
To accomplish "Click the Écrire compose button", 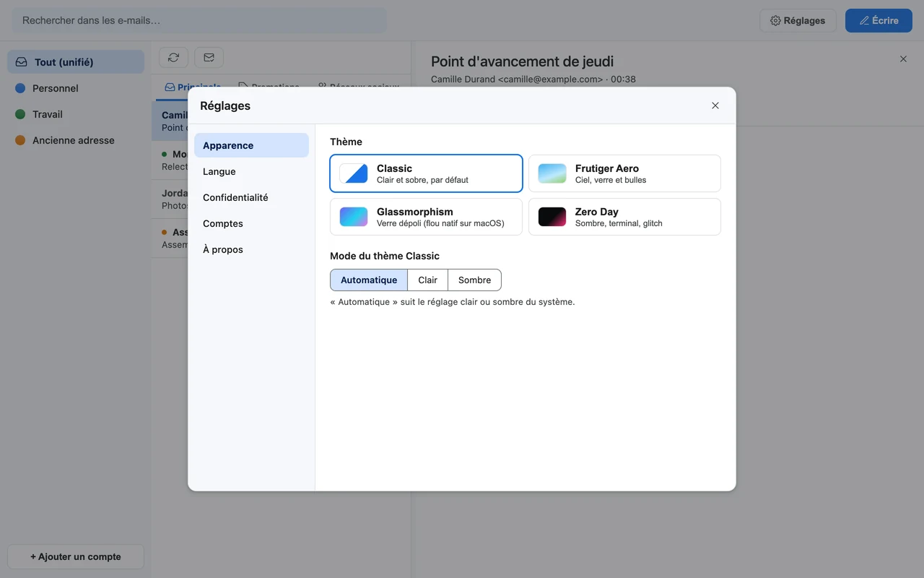I will click(x=879, y=20).
